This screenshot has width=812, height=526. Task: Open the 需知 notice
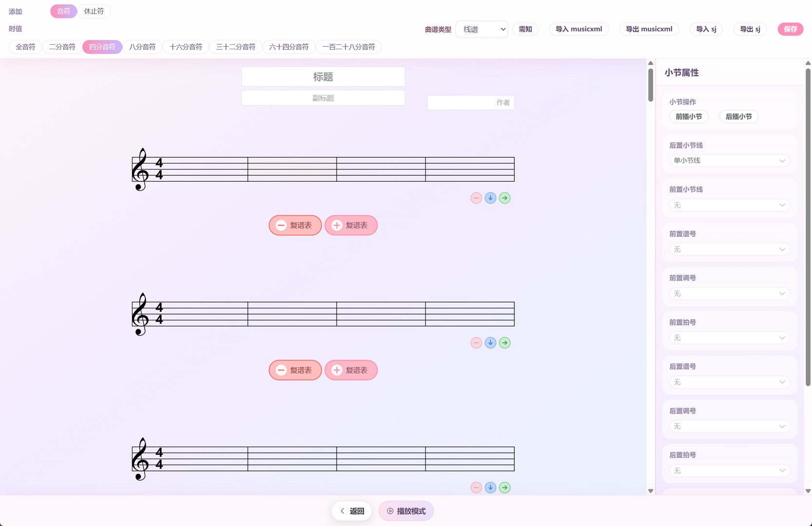tap(525, 29)
